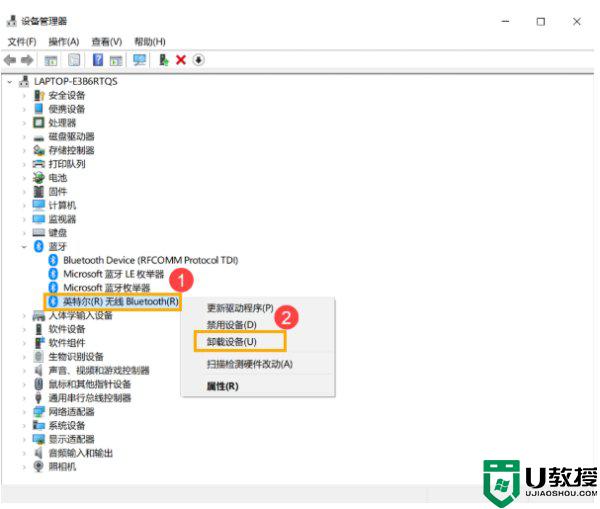This screenshot has width=600, height=509.
Task: Select Bluetooth Device (RFCOMM Protocol TDI)
Action: [x=150, y=260]
